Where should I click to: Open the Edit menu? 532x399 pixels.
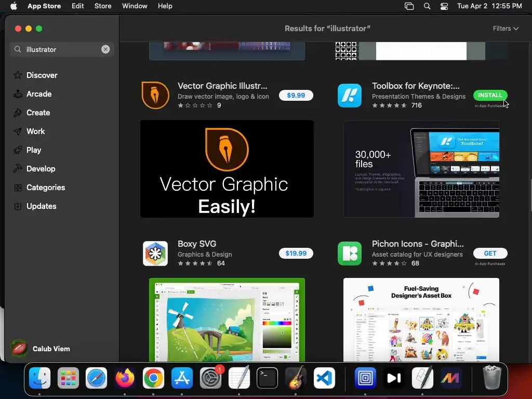[78, 6]
